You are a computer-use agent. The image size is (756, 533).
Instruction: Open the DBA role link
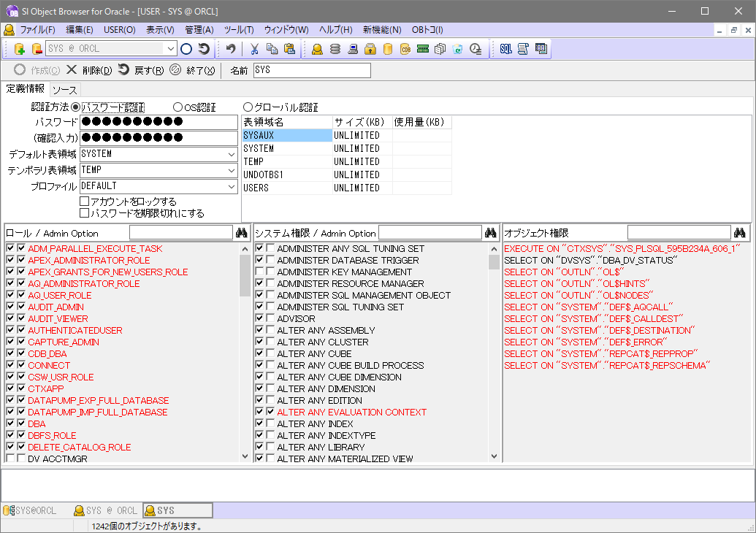click(37, 423)
